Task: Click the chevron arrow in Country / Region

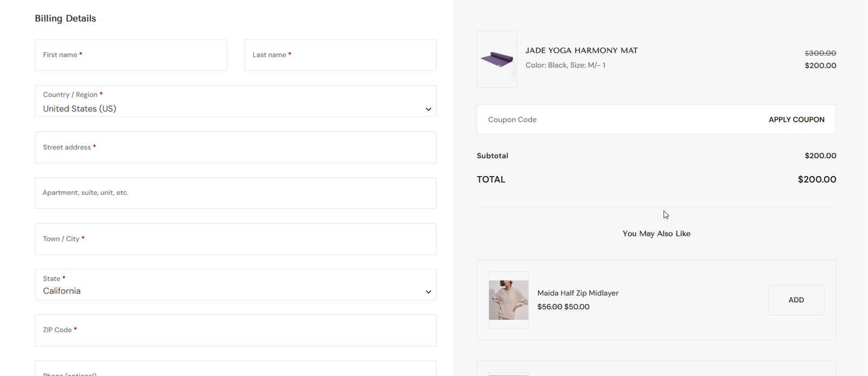Action: 428,109
